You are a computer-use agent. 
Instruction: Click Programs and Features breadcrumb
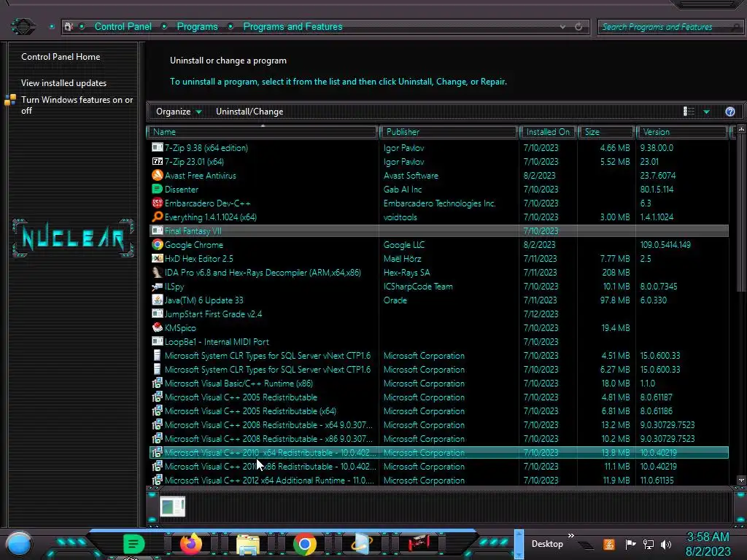pyautogui.click(x=293, y=27)
